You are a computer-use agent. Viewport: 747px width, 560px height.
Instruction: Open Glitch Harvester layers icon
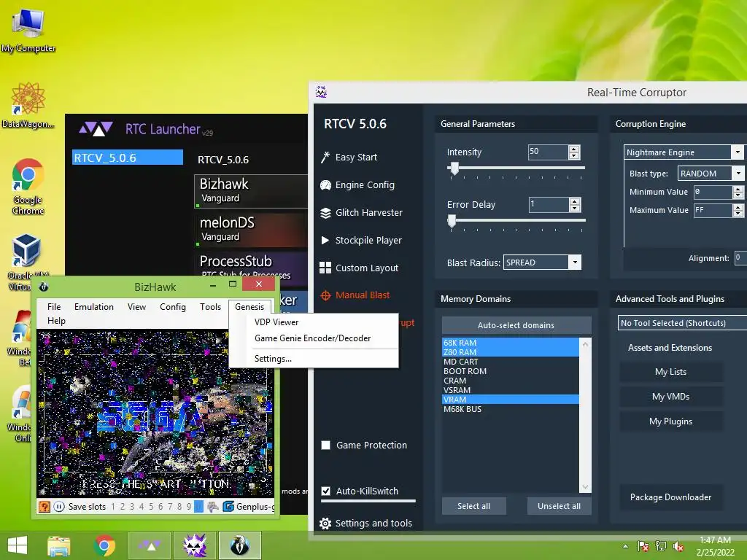click(x=325, y=213)
